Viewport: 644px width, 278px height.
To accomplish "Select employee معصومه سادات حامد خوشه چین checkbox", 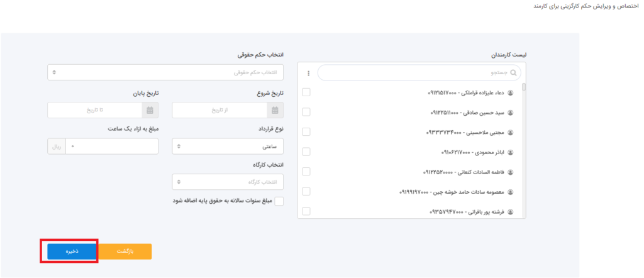I will (306, 191).
